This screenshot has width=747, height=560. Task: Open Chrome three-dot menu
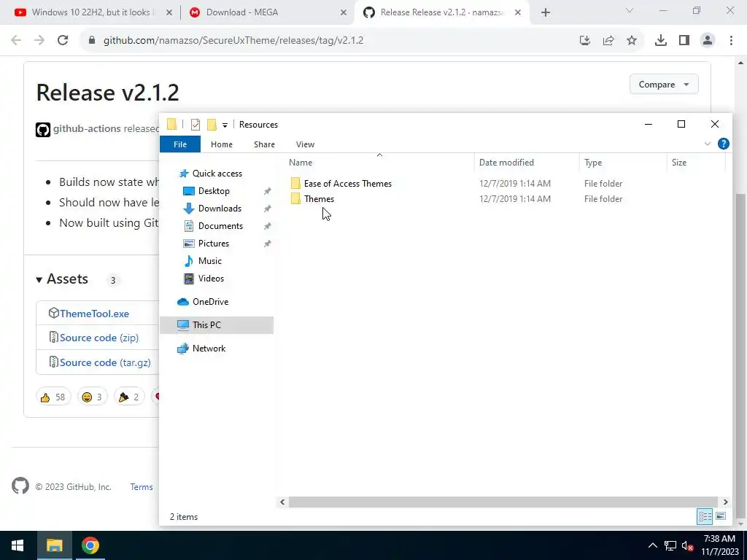pos(731,41)
